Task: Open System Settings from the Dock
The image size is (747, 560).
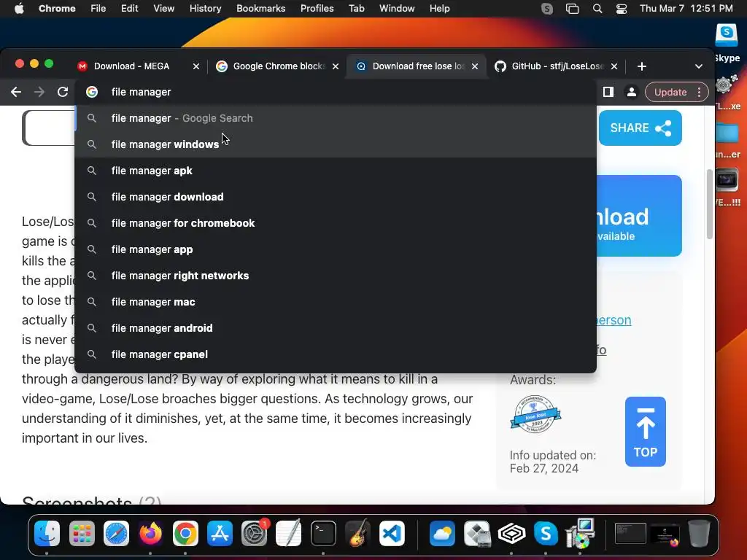Action: [254, 533]
